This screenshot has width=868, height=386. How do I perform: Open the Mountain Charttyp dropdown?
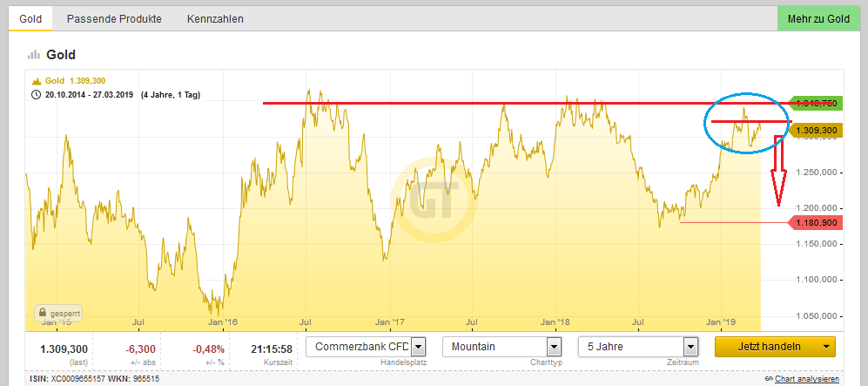point(553,348)
